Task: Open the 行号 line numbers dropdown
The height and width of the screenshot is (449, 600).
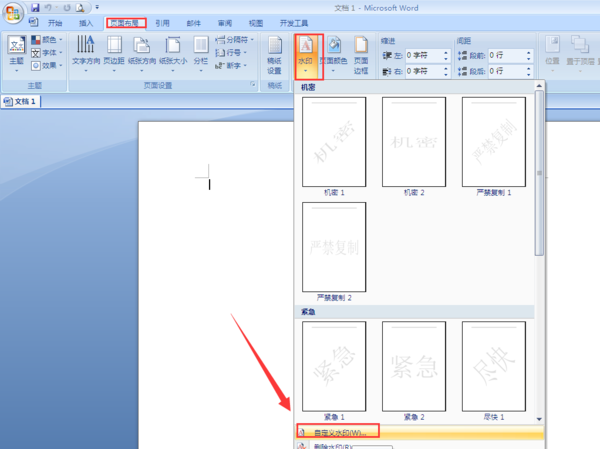Action: [x=231, y=52]
